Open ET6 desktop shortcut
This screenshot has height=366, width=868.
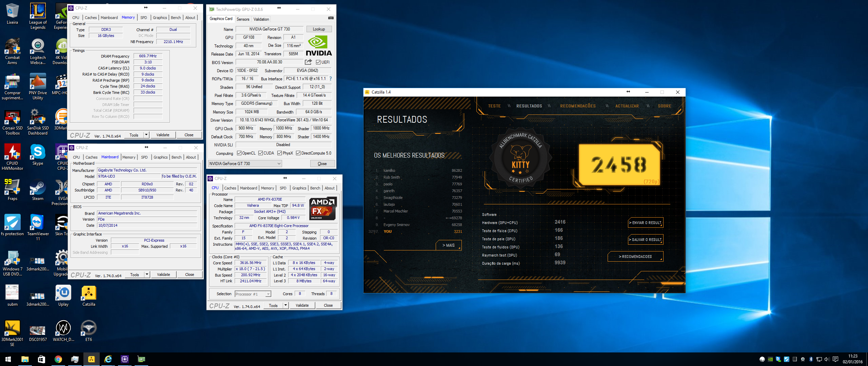[88, 331]
